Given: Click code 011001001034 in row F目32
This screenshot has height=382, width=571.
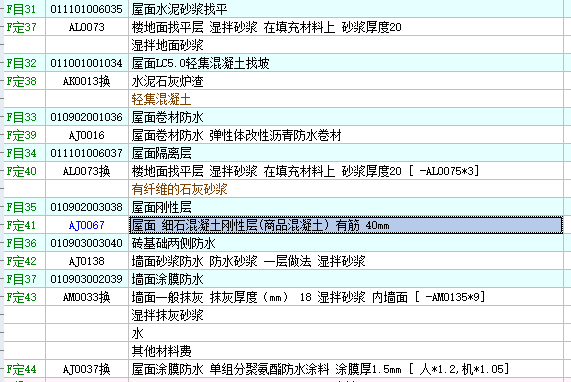Looking at the screenshot, I should (x=87, y=63).
